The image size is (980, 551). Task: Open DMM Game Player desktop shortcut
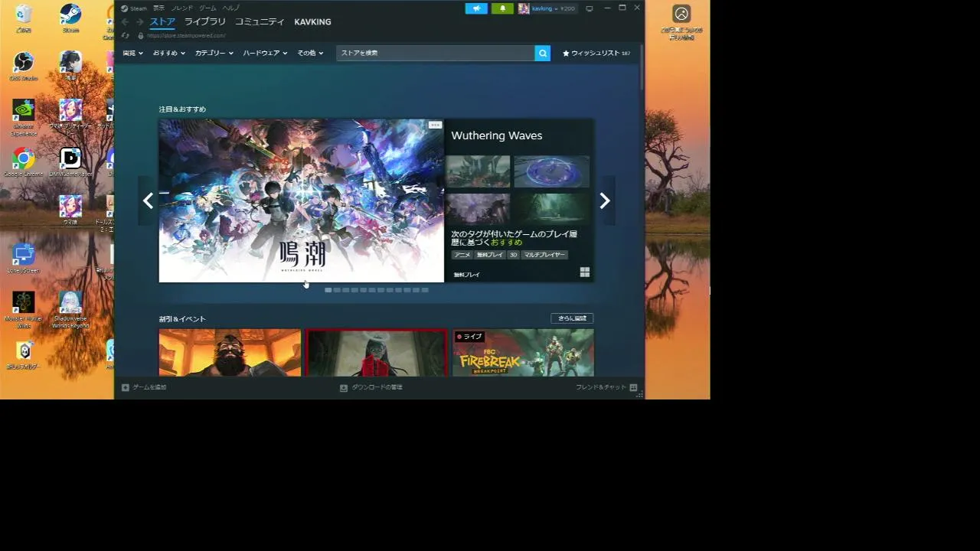point(70,162)
